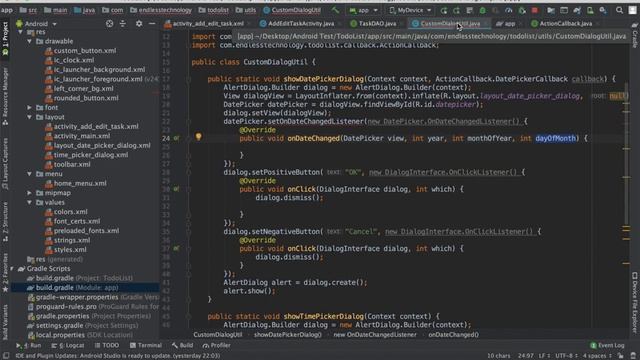The height and width of the screenshot is (360, 640).
Task: Click showDatePickerDialog() bottom breadcrumb
Action: 287,335
